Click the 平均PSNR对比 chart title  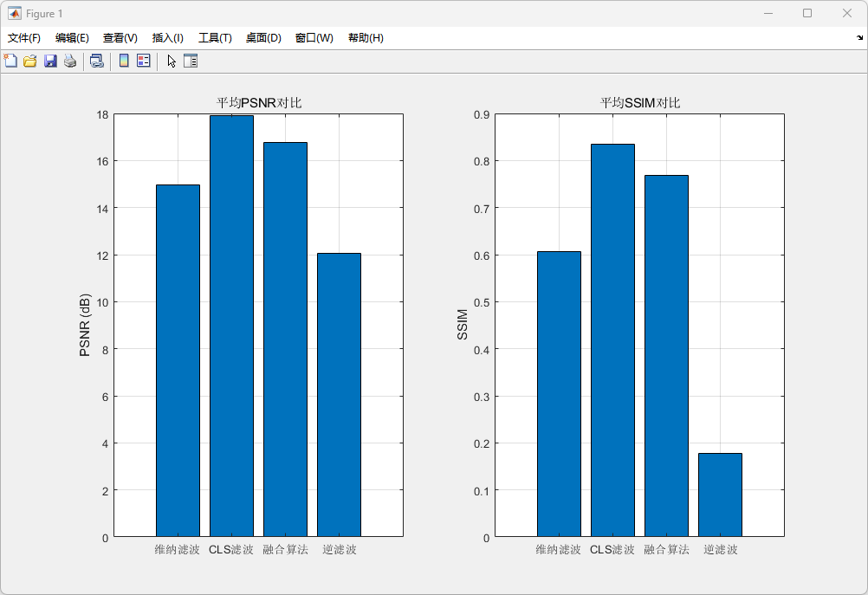(x=259, y=103)
